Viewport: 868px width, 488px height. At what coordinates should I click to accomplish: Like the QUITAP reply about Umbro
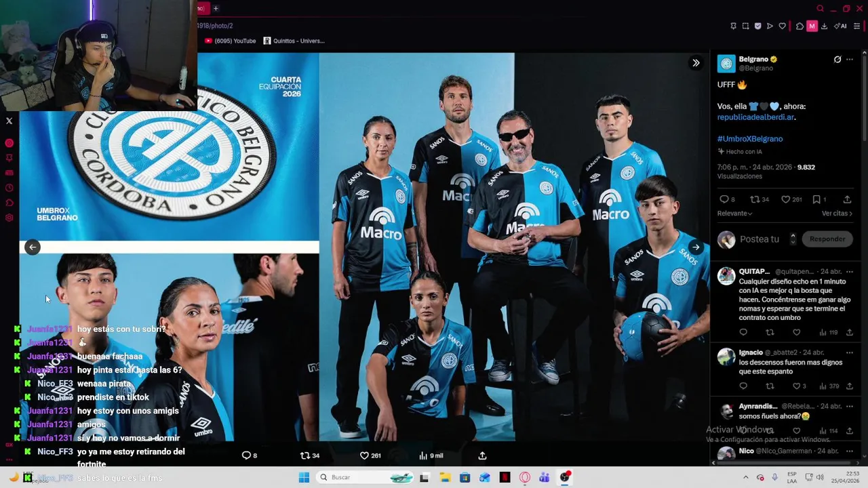tap(796, 332)
